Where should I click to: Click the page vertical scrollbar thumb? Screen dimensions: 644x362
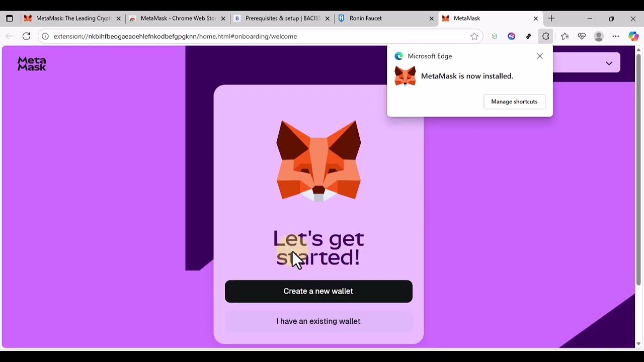click(638, 169)
